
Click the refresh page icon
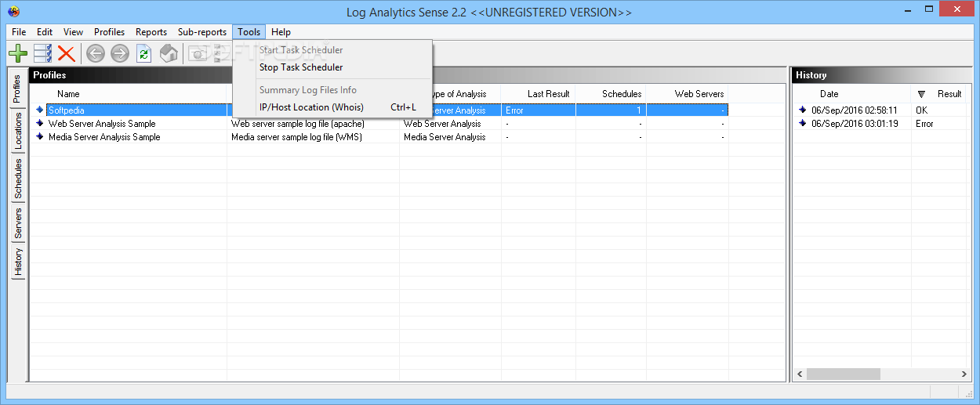[143, 53]
